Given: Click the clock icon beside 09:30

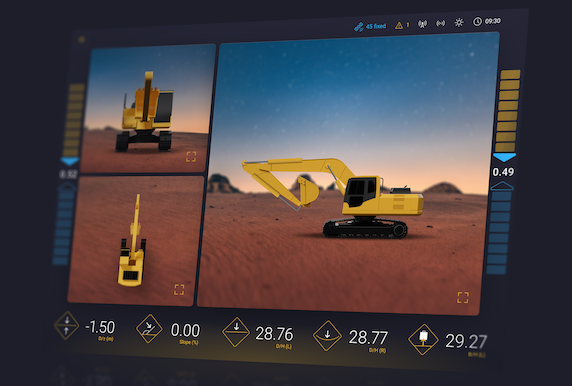Looking at the screenshot, I should pos(477,22).
